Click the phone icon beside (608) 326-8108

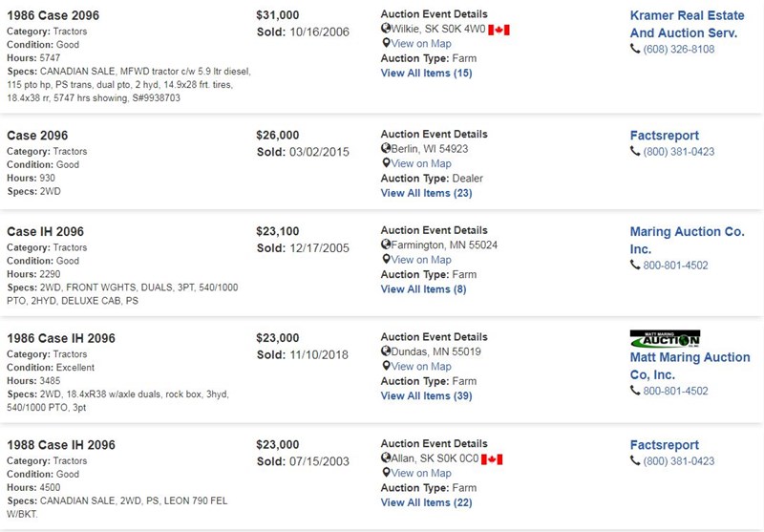(635, 49)
